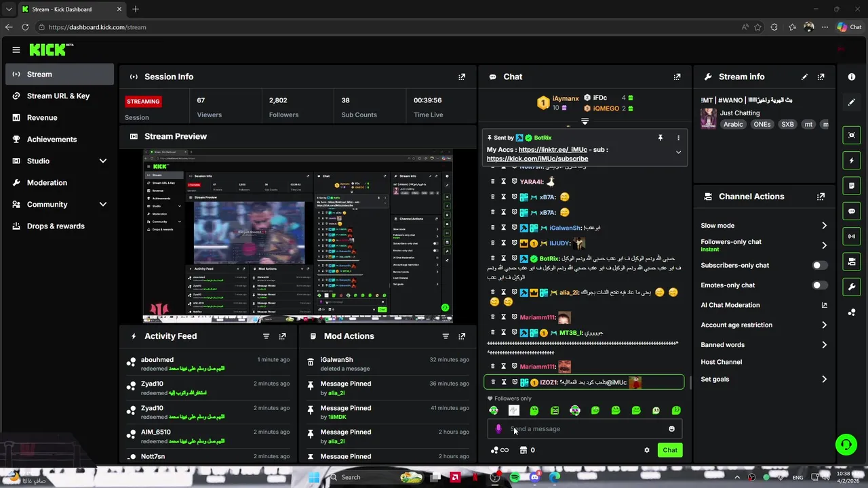Toggle the broadcast session widget in right rail
868x488 pixels.
(852, 236)
